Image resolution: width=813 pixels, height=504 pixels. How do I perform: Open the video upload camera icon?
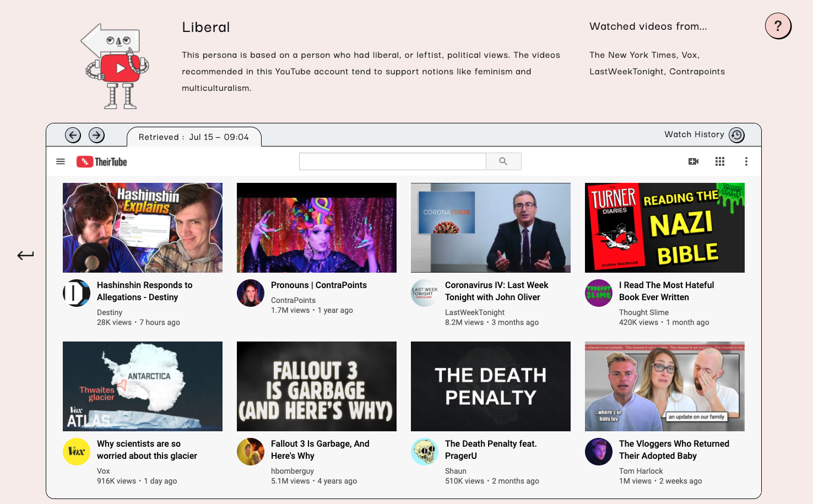point(693,161)
